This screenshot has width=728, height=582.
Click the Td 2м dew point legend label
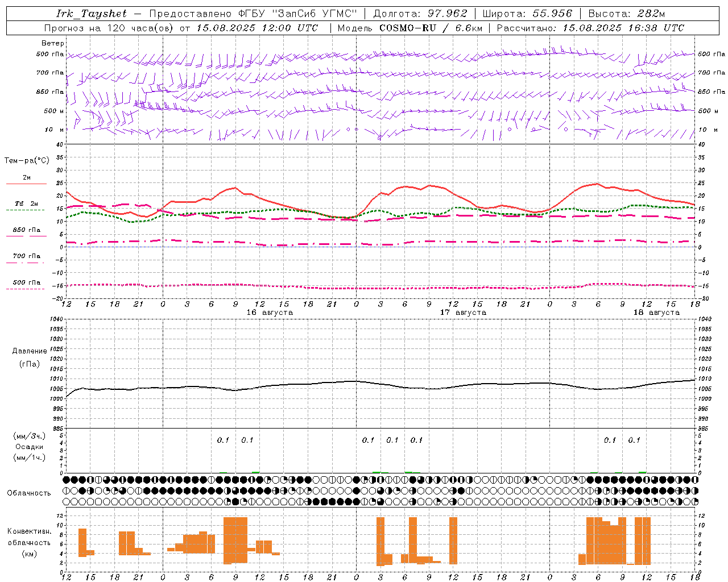click(x=27, y=203)
